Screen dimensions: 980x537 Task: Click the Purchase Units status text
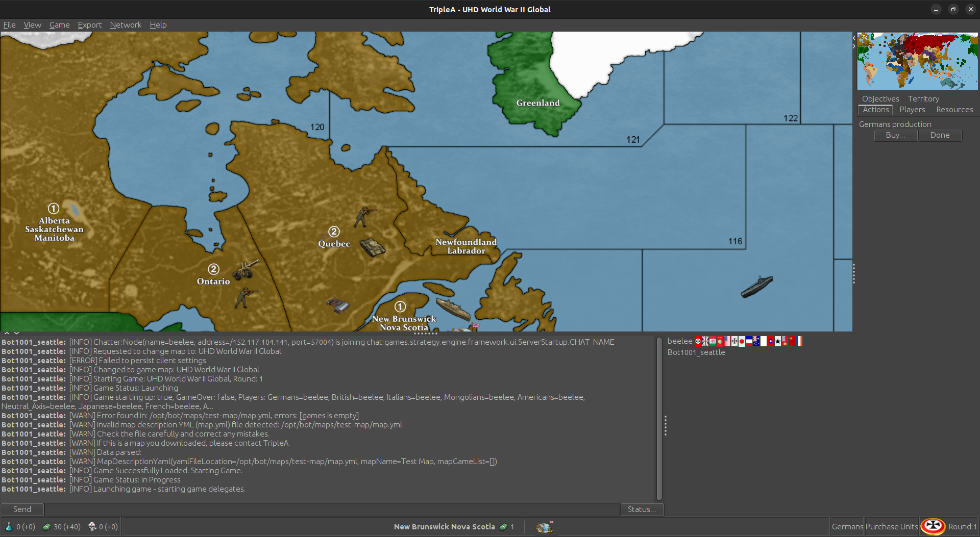point(892,527)
